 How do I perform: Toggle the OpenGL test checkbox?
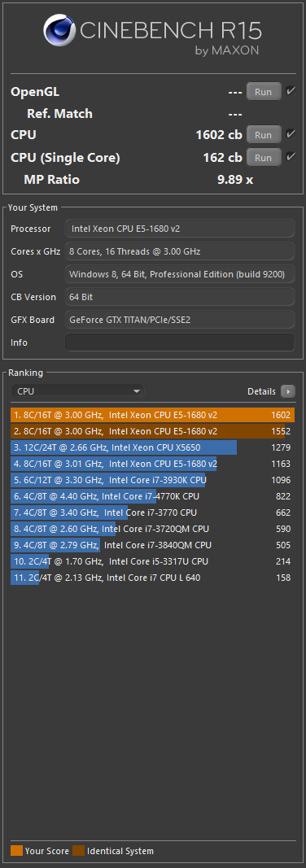coord(291,91)
